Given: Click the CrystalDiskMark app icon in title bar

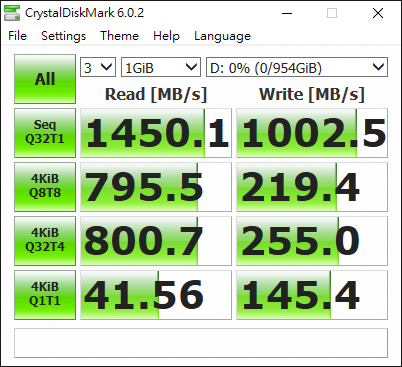Looking at the screenshot, I should click(x=12, y=13).
